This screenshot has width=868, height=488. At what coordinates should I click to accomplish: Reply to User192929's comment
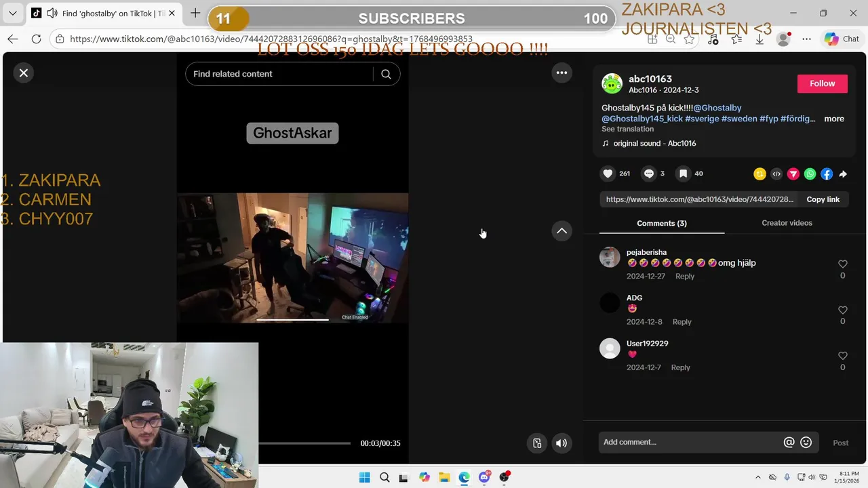coord(680,367)
